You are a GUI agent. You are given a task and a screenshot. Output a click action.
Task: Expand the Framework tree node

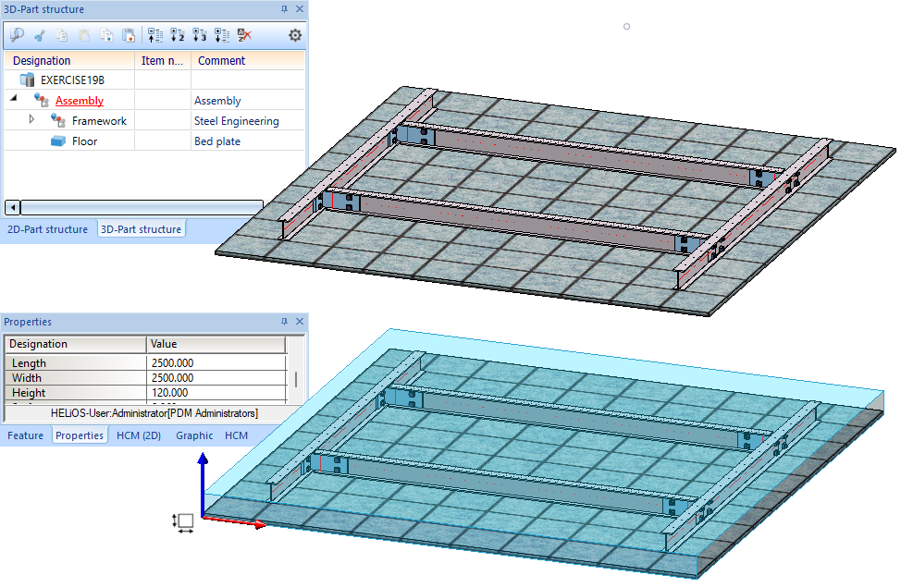tap(31, 119)
